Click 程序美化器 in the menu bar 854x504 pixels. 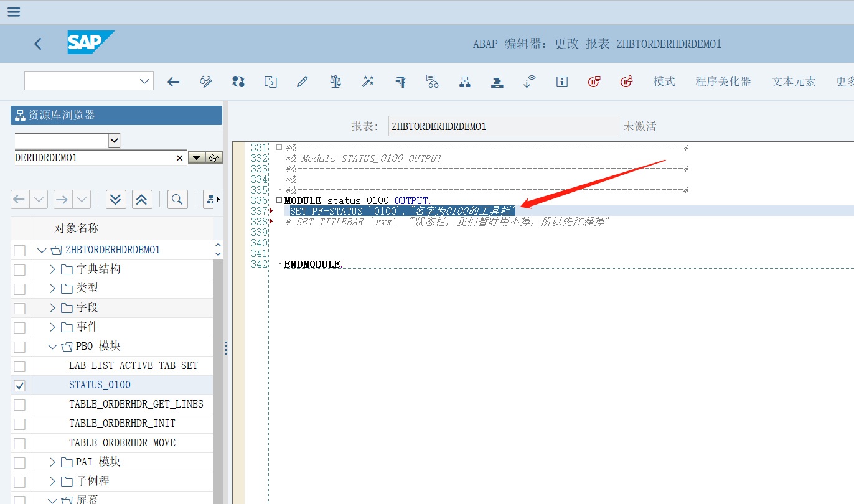tap(723, 82)
